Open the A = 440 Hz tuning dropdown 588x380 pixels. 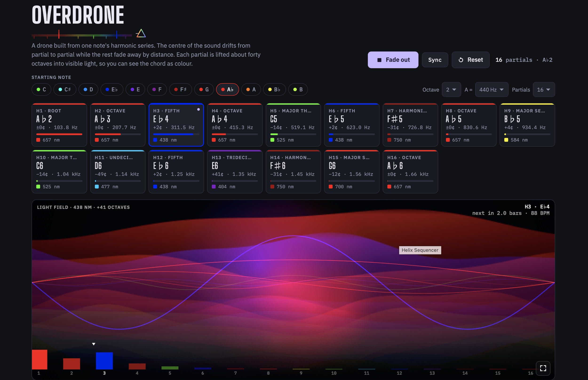click(491, 90)
